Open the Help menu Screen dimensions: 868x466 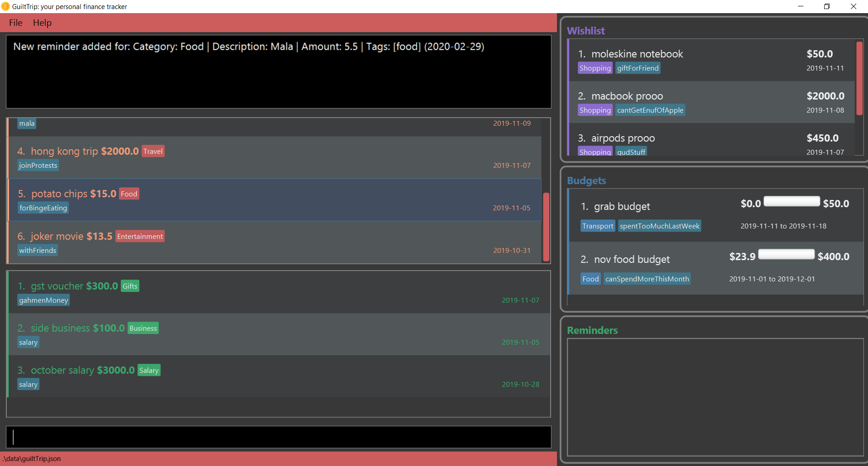(42, 23)
